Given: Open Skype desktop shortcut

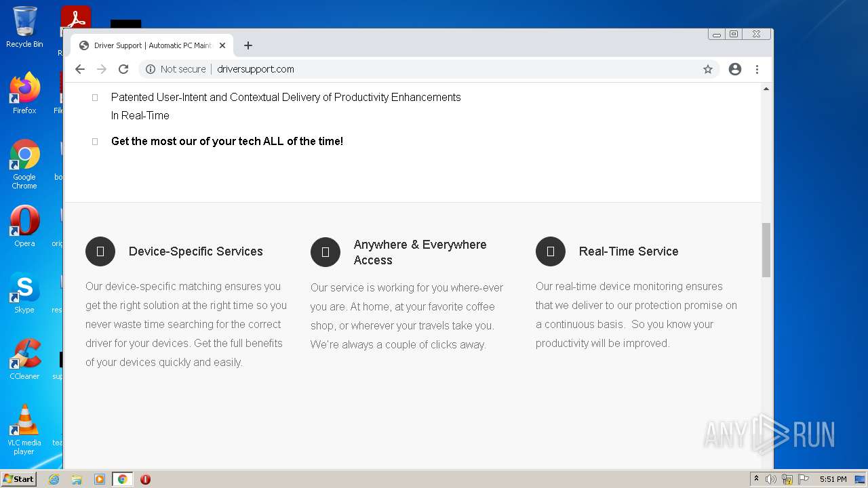Looking at the screenshot, I should [x=24, y=293].
